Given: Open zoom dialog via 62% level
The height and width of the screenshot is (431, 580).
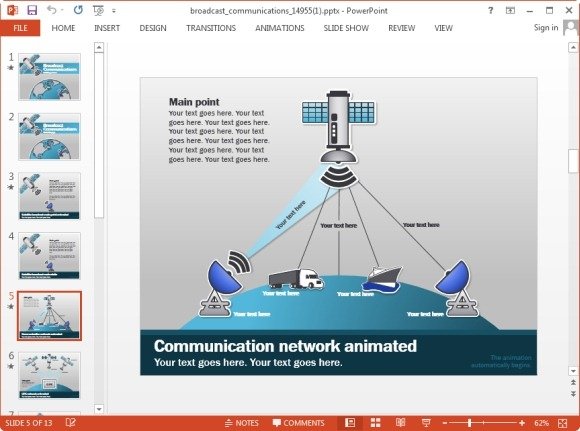Looking at the screenshot, I should click(x=541, y=423).
